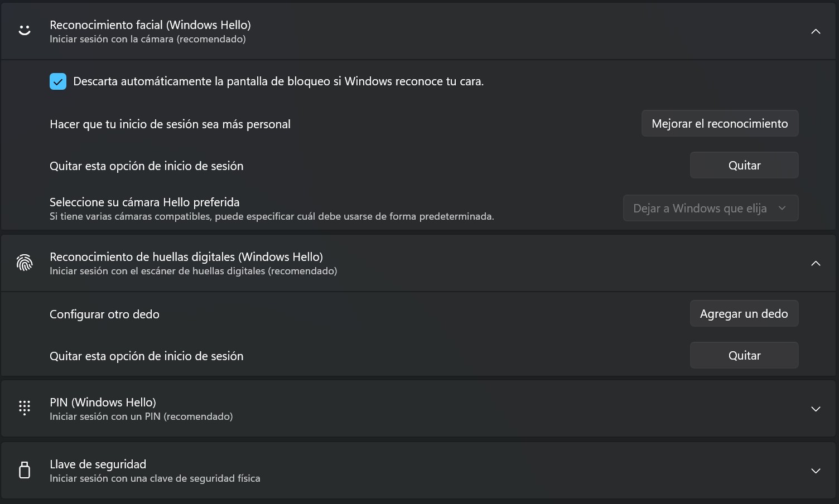This screenshot has width=839, height=504.
Task: Click the "Reconocimiento de huellas digitales" heading
Action: pyautogui.click(x=186, y=257)
